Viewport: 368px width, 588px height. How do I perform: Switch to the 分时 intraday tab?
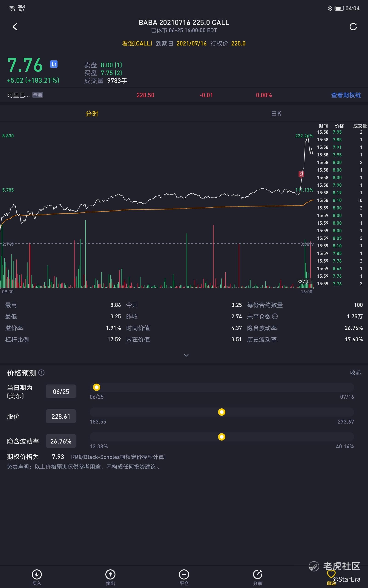92,113
